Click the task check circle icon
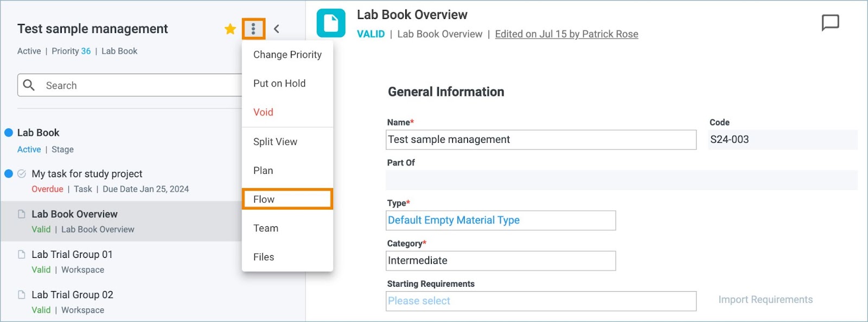Viewport: 868px width, 322px height. pyautogui.click(x=22, y=174)
